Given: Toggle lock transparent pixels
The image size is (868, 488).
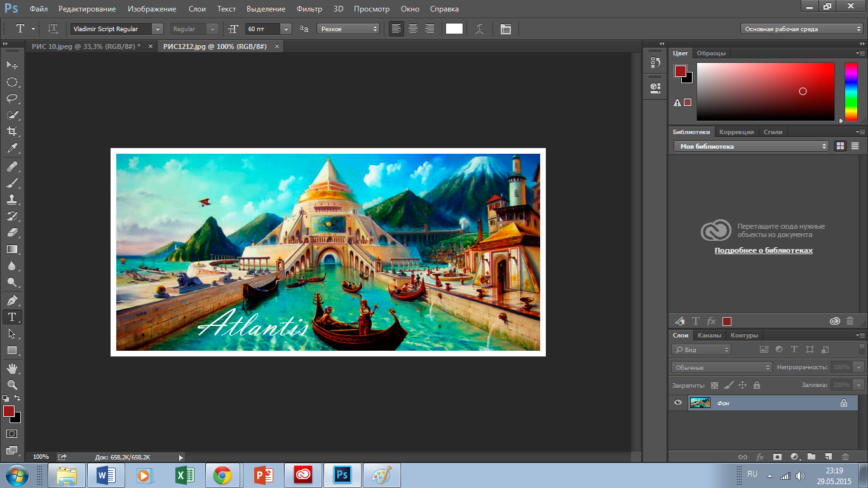Looking at the screenshot, I should [x=714, y=385].
